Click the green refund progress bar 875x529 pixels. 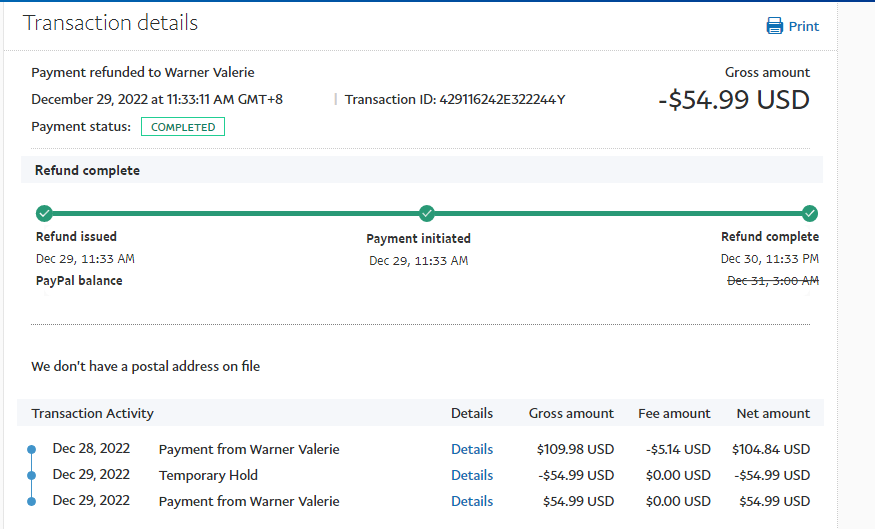click(x=235, y=213)
